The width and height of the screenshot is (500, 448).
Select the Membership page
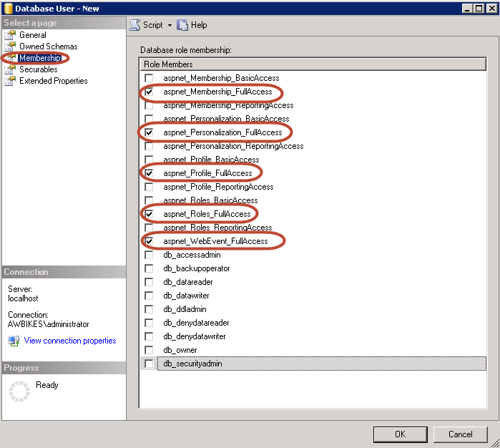pos(40,58)
